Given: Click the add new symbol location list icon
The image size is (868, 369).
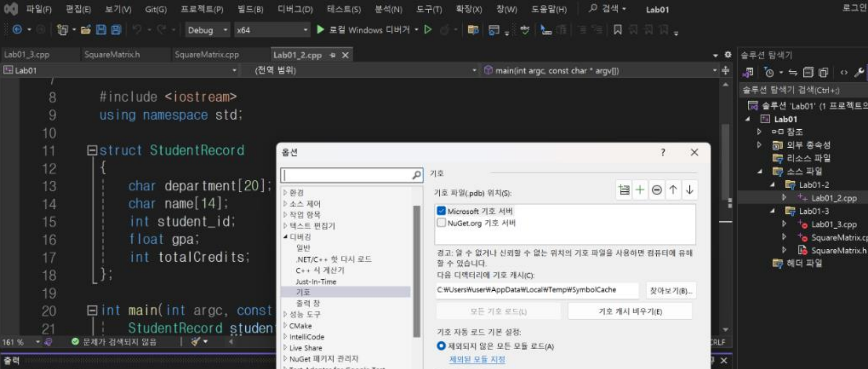Looking at the screenshot, I should (x=624, y=190).
